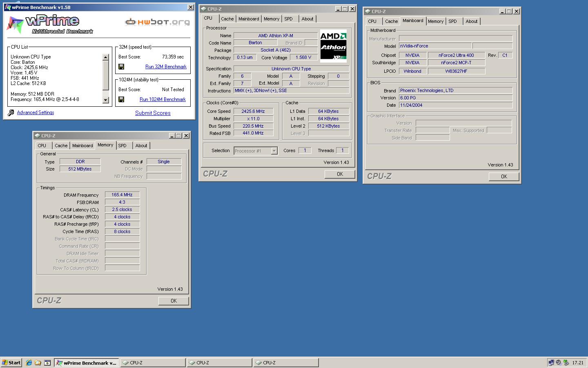Select CPU tab in Mainboard CPU-Z window
This screenshot has height=368, width=588.
(372, 21)
